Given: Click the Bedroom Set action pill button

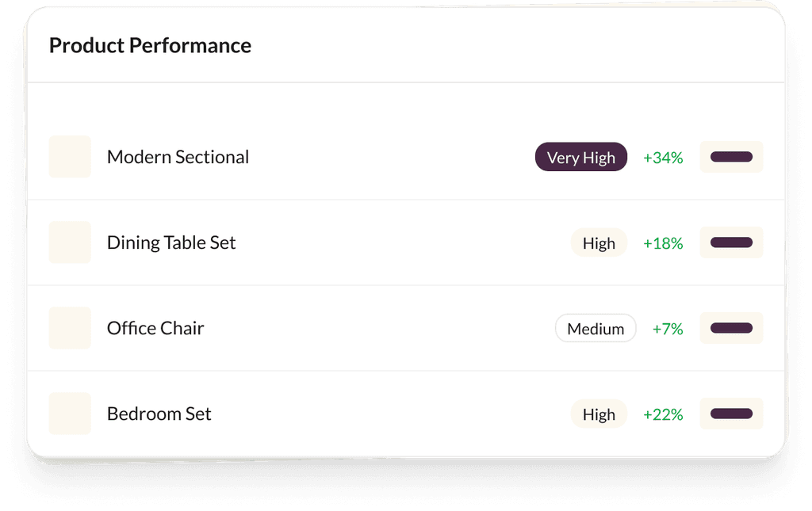Looking at the screenshot, I should [x=731, y=414].
